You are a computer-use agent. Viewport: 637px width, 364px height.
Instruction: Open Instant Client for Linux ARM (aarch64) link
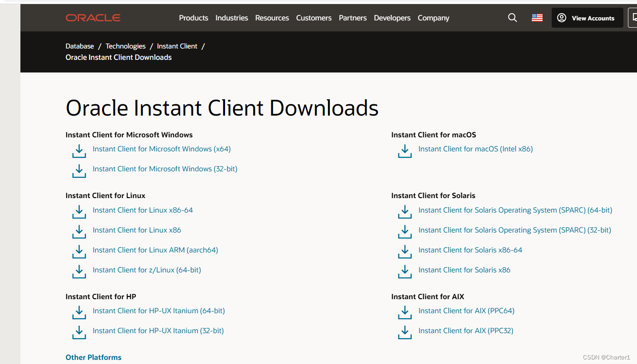coord(156,250)
